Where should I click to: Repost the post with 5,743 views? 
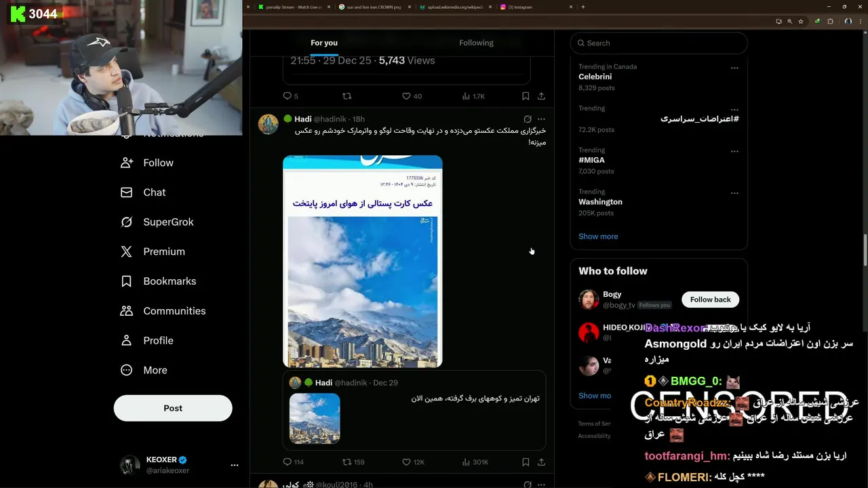coord(347,96)
